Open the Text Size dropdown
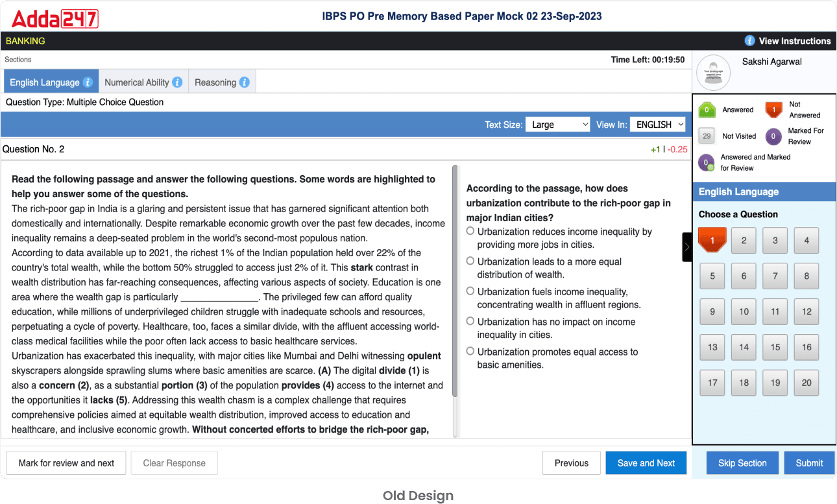This screenshot has width=837, height=504. [557, 125]
